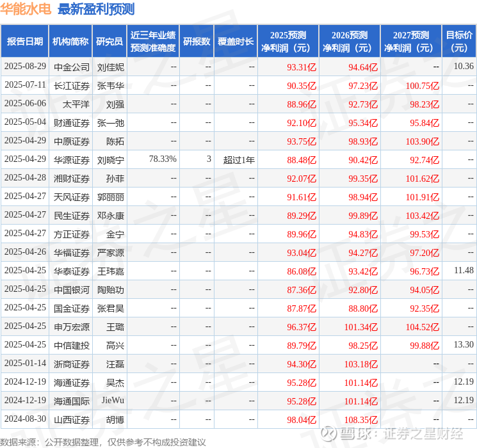Click analyst name JieWu
Viewport: 477px width, 448px height.
point(113,400)
